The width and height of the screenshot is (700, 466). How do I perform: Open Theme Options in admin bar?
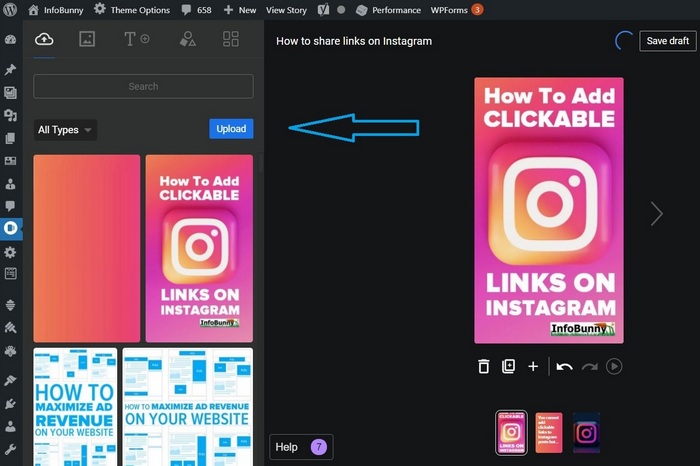pyautogui.click(x=132, y=10)
